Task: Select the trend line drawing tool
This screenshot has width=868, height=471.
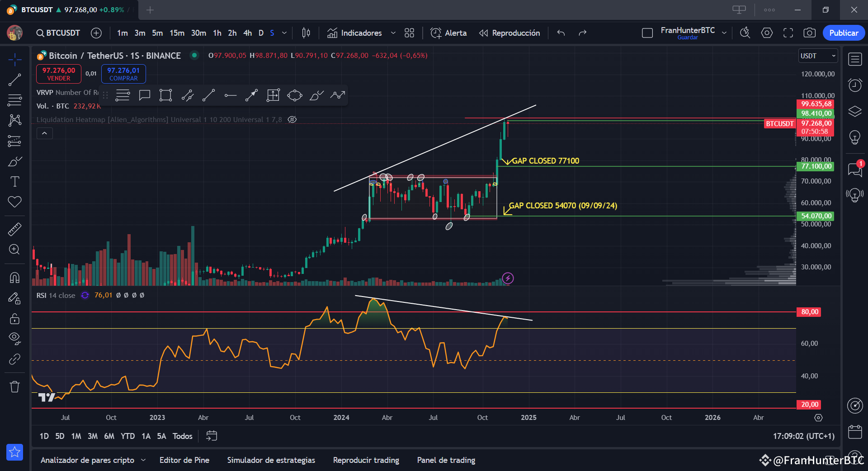Action: [x=14, y=80]
